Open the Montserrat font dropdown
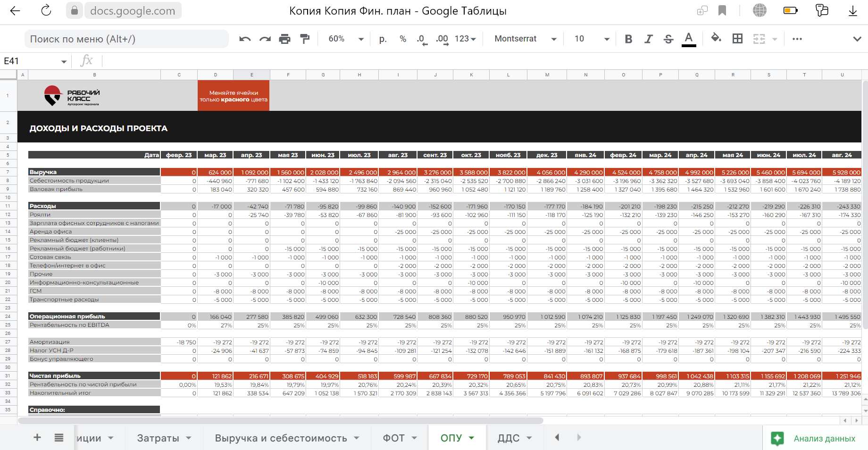868x450 pixels. [x=526, y=39]
